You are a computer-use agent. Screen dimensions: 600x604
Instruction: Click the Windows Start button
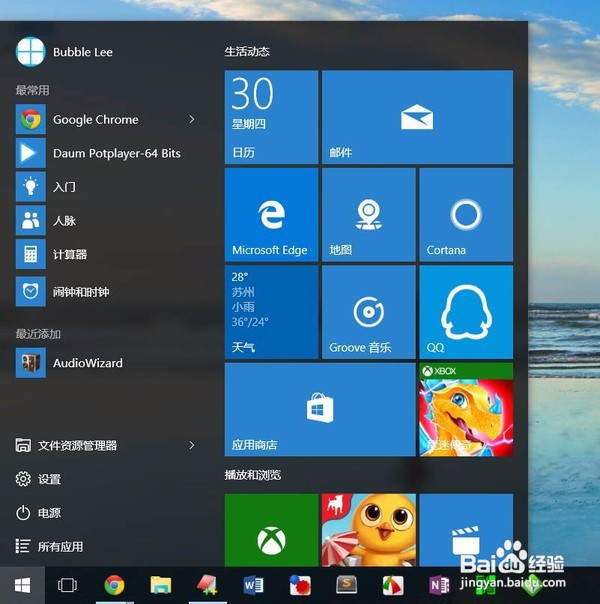click(x=22, y=586)
